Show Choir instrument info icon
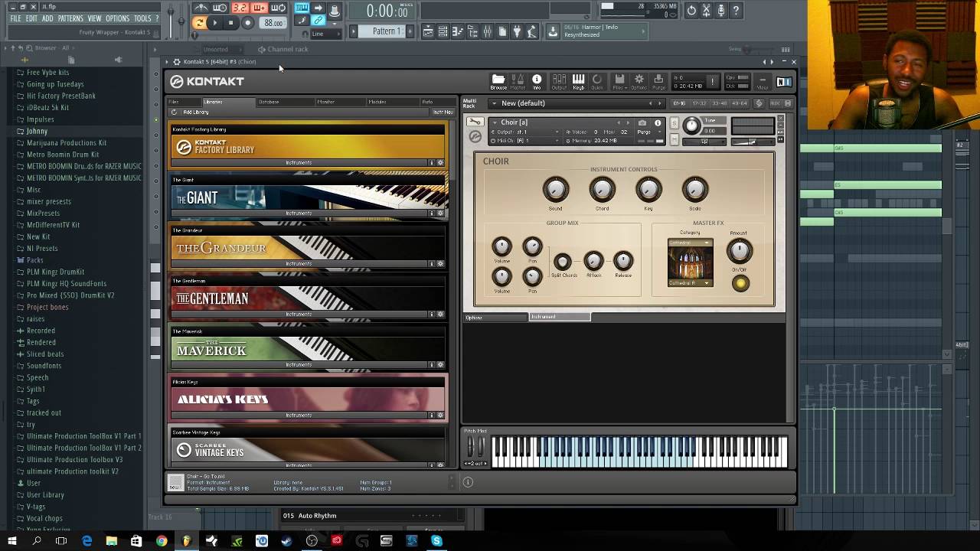Screen dimensions: 980x551 (x=658, y=122)
